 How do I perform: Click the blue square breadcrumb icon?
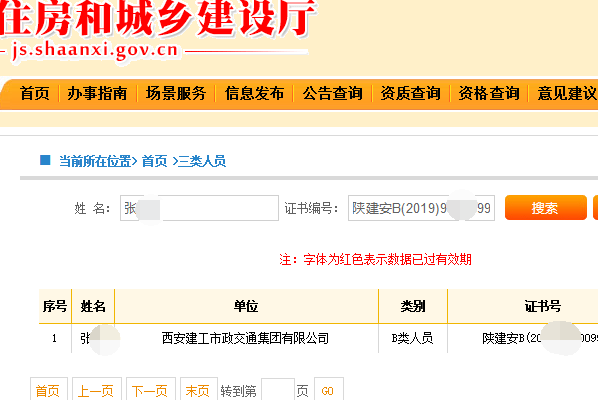point(45,160)
